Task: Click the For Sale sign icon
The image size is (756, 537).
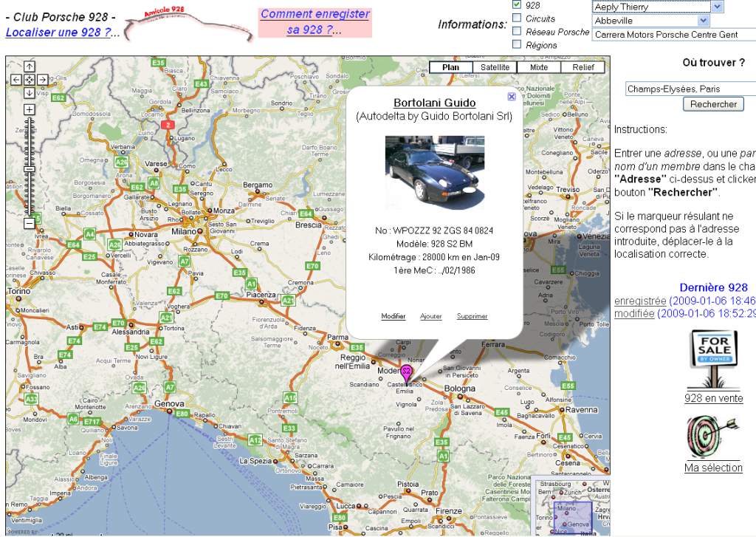Action: click(714, 360)
